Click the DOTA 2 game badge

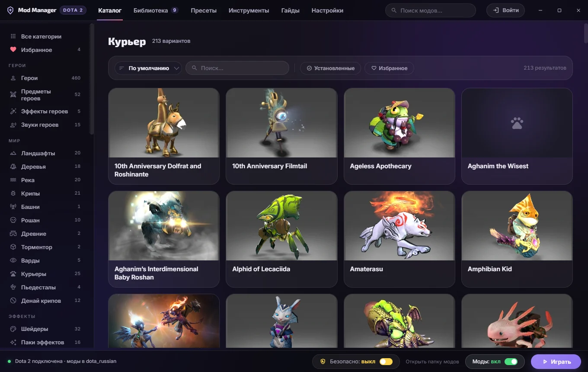pos(73,10)
